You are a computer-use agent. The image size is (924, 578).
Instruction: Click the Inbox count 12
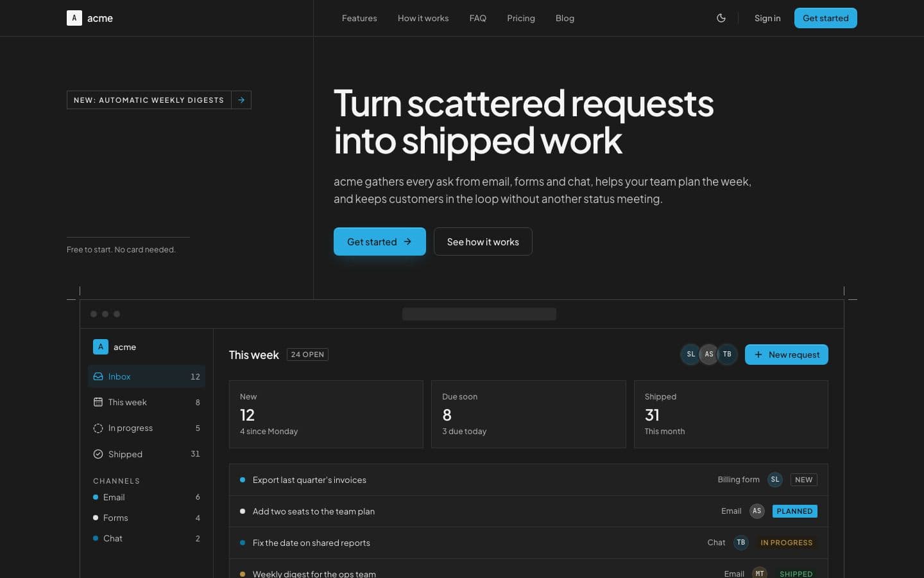point(195,376)
